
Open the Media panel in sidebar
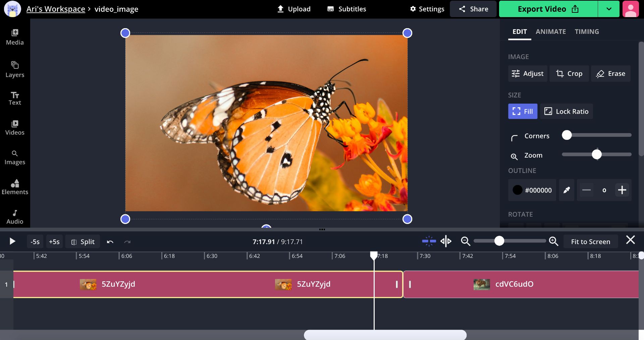point(15,37)
